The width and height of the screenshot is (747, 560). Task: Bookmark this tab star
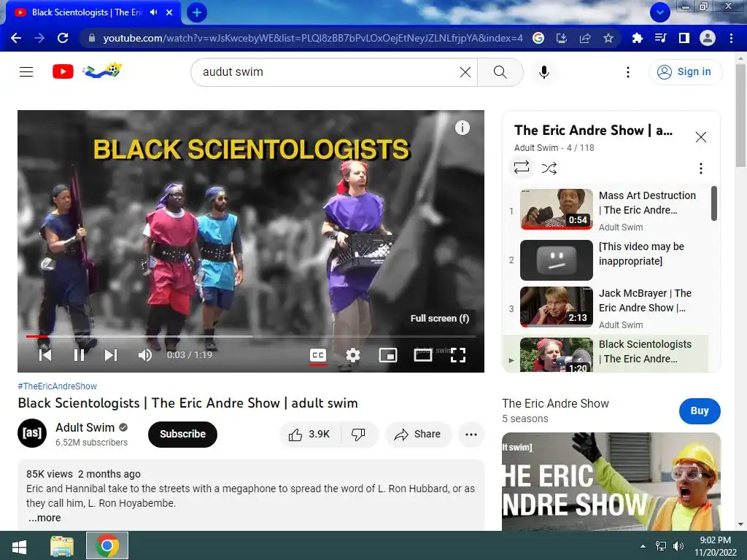608,38
